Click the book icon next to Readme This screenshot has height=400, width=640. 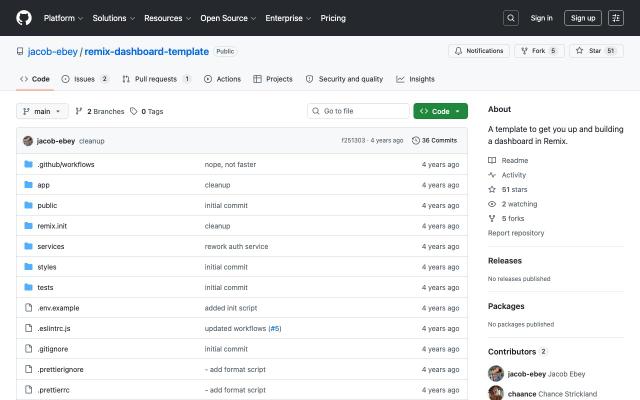(x=492, y=160)
